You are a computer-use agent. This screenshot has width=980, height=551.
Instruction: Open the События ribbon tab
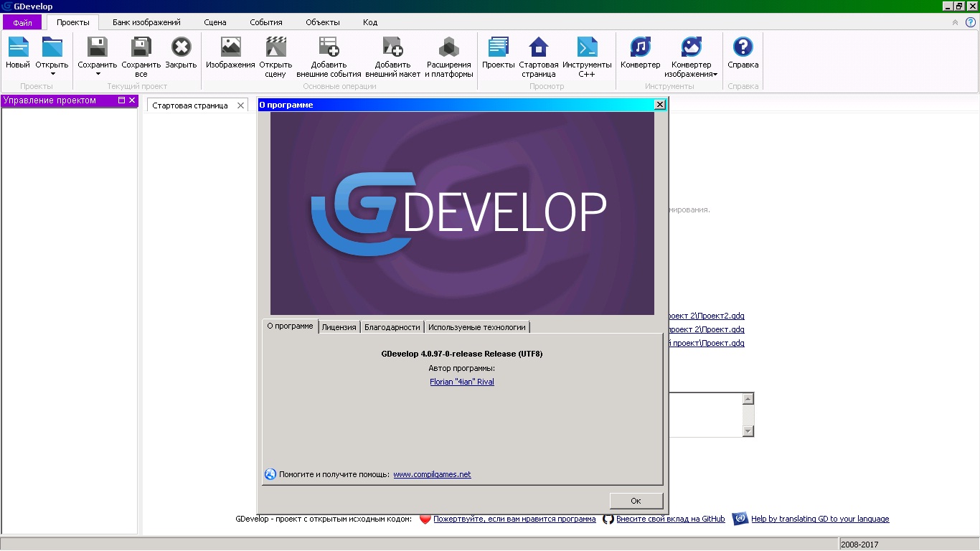coord(265,22)
